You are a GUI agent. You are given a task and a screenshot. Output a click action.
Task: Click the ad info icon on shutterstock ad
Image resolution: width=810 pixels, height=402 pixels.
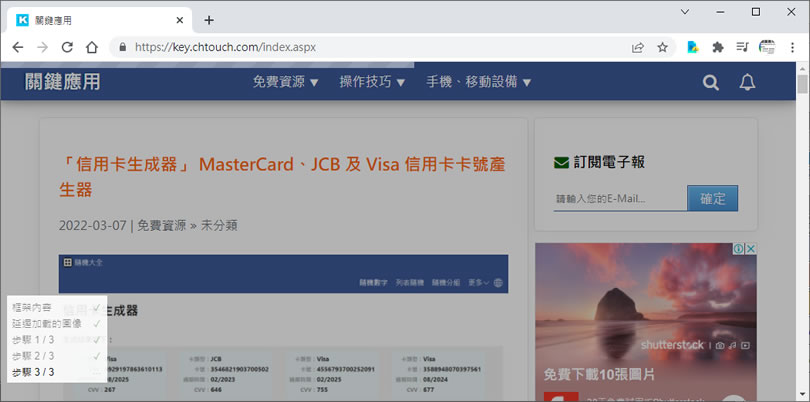pos(739,249)
